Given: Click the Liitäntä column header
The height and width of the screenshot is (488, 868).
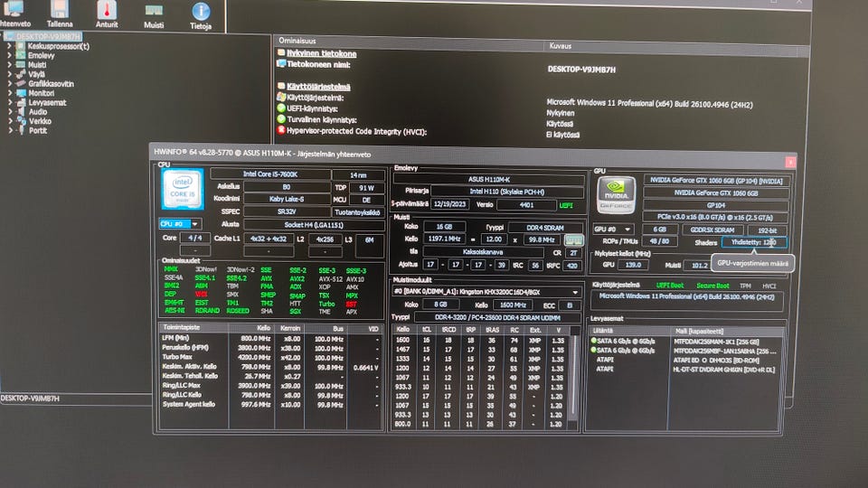Looking at the screenshot, I should pos(627,331).
